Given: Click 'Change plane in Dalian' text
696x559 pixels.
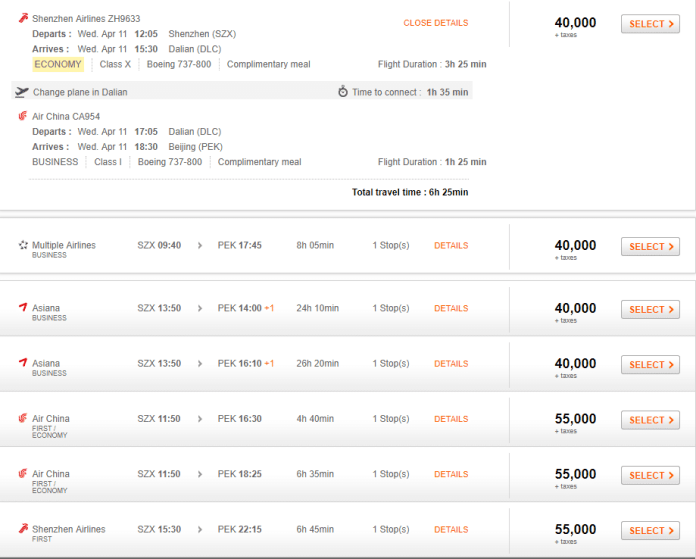Looking at the screenshot, I should [80, 92].
